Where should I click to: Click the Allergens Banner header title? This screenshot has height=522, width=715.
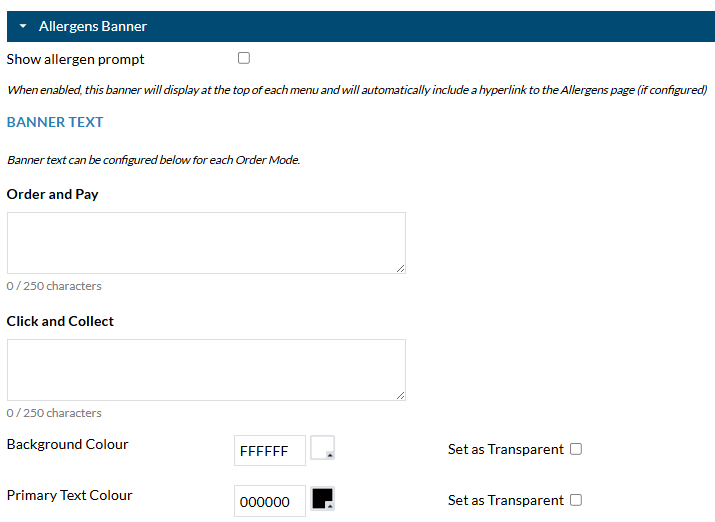point(93,26)
